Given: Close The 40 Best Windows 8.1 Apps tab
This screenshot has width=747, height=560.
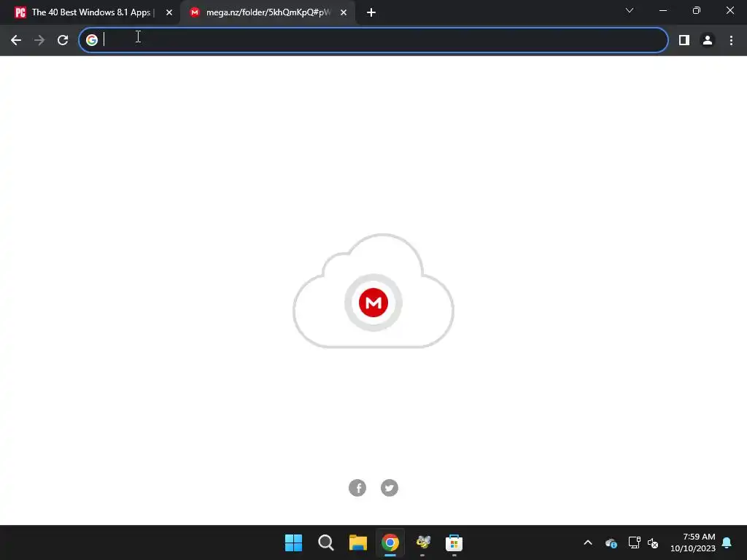Looking at the screenshot, I should pos(169,12).
